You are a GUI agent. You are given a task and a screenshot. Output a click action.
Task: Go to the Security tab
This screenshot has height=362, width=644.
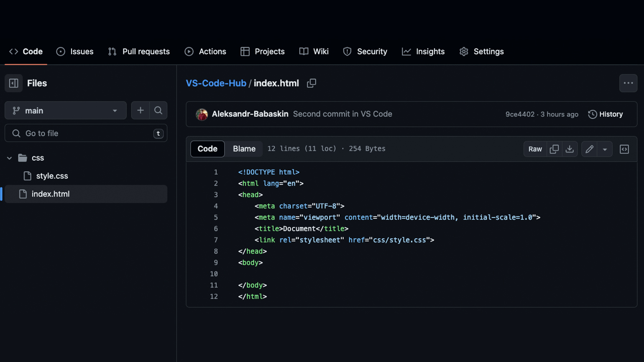click(365, 51)
